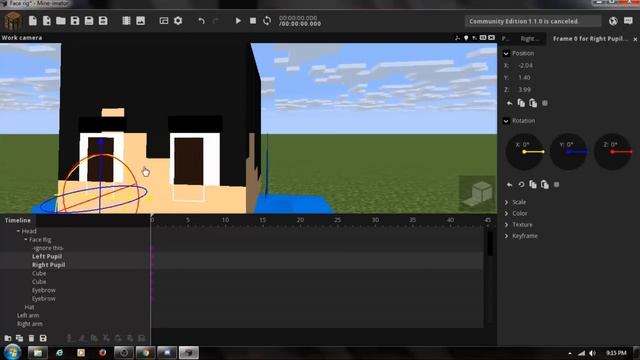640x360 pixels.
Task: Reset position with arrow icon
Action: (x=509, y=103)
